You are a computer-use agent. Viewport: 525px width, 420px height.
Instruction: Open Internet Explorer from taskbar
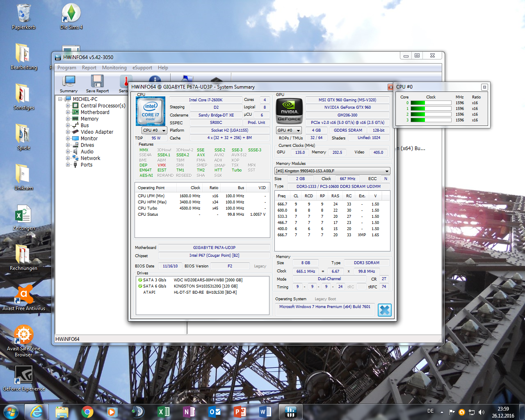(37, 412)
